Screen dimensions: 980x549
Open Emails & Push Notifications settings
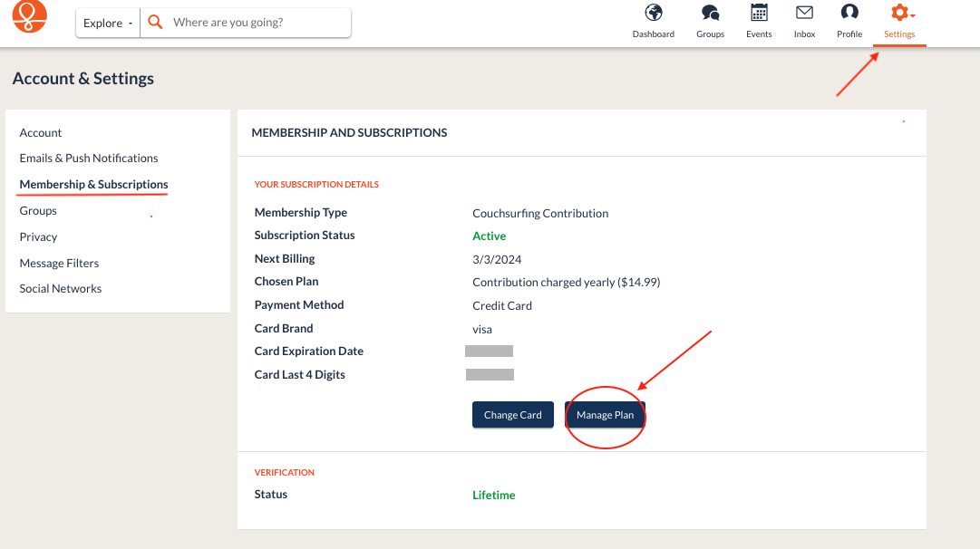point(89,158)
